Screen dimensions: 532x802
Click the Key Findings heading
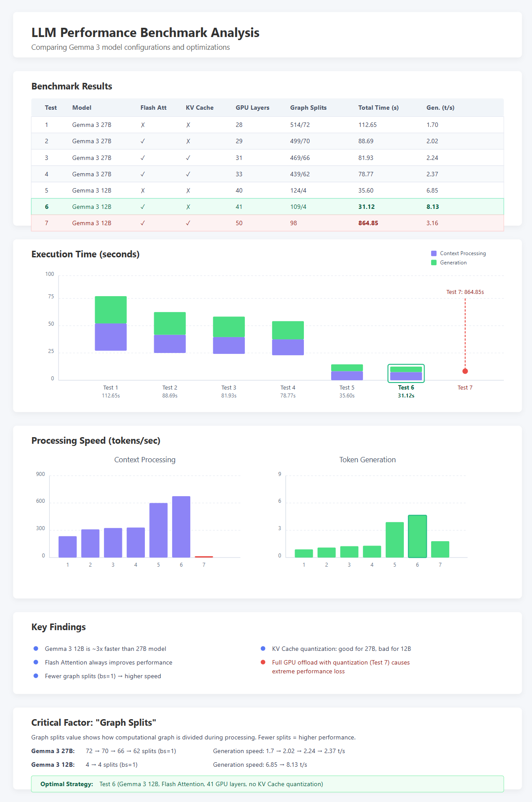pyautogui.click(x=59, y=627)
